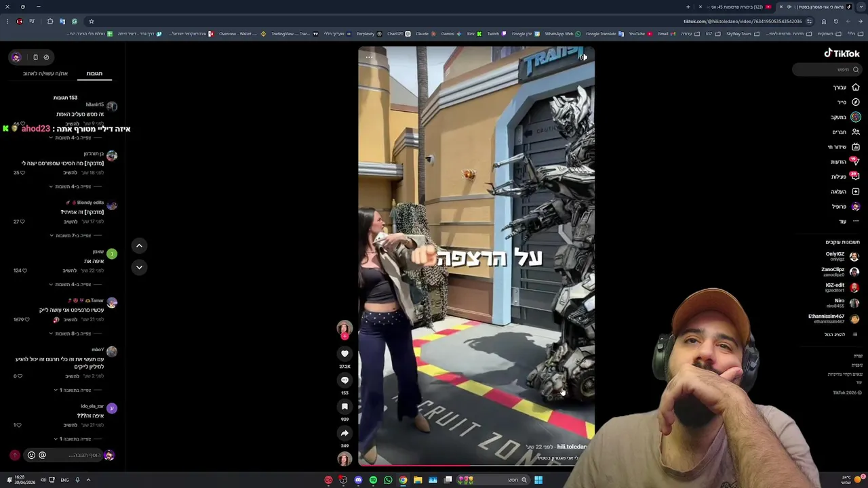
Task: Like Tamar's comment with 1679 likes
Action: 28,319
